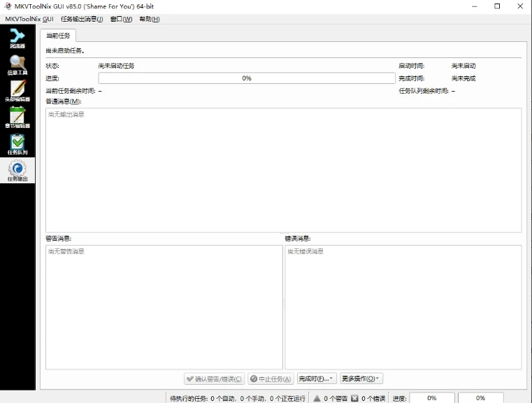Select the 当前任务 tab

[x=58, y=36]
